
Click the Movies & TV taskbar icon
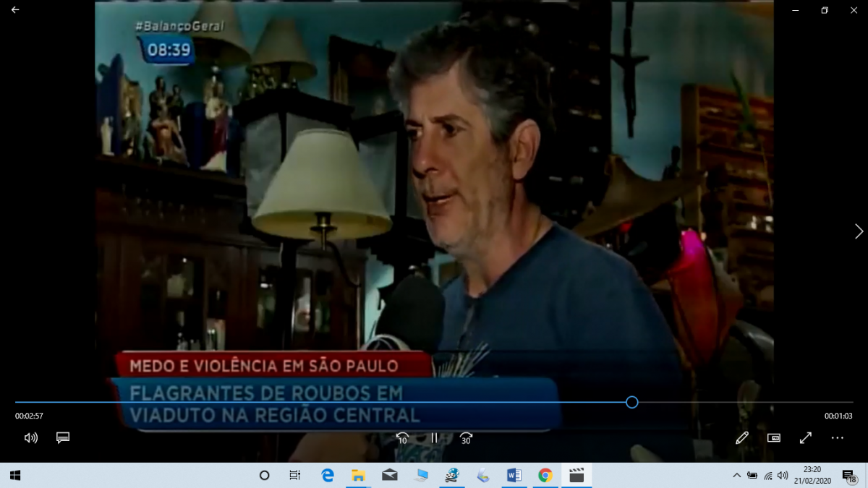(x=576, y=475)
